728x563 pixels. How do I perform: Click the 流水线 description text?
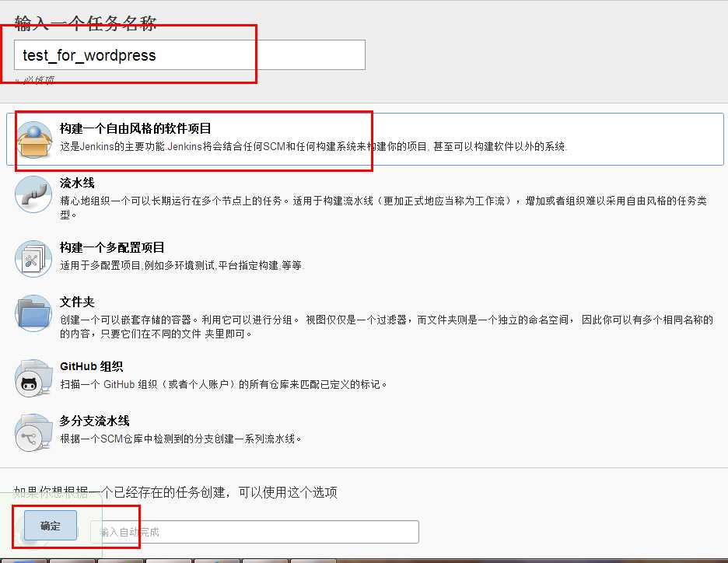tap(383, 208)
